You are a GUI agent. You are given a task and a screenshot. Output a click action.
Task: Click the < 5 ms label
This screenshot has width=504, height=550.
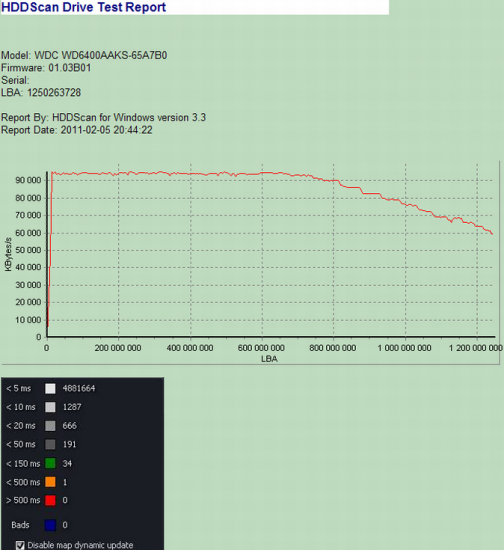pos(19,389)
